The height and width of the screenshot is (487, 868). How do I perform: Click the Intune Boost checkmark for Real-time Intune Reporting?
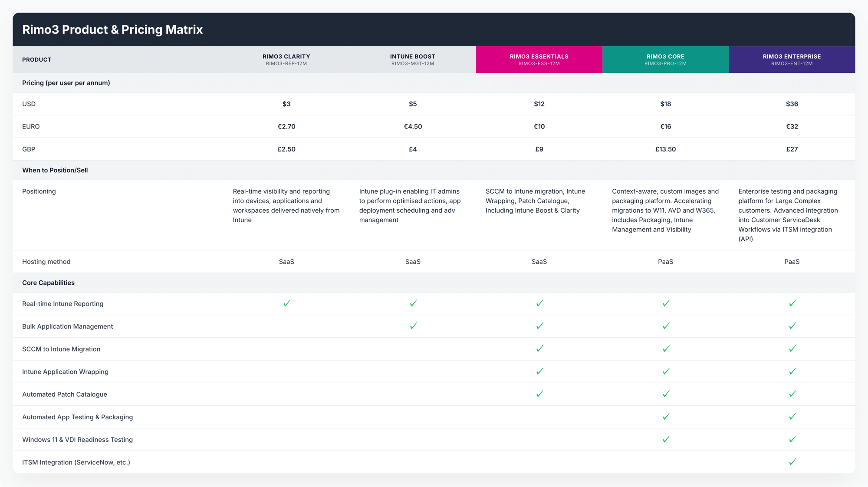(413, 303)
